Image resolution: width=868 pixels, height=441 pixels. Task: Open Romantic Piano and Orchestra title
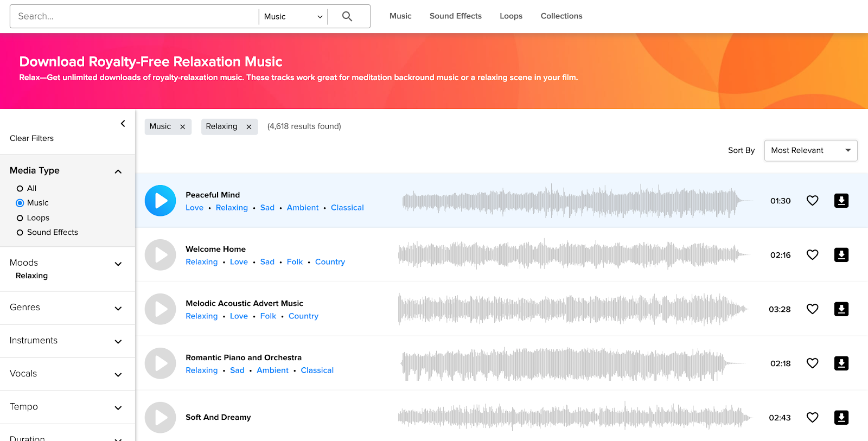coord(244,357)
